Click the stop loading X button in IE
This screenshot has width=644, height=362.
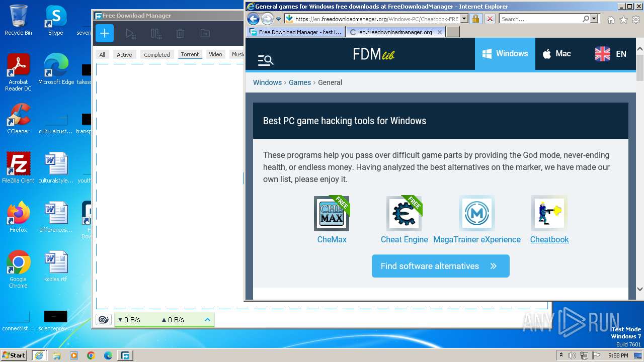pos(490,19)
